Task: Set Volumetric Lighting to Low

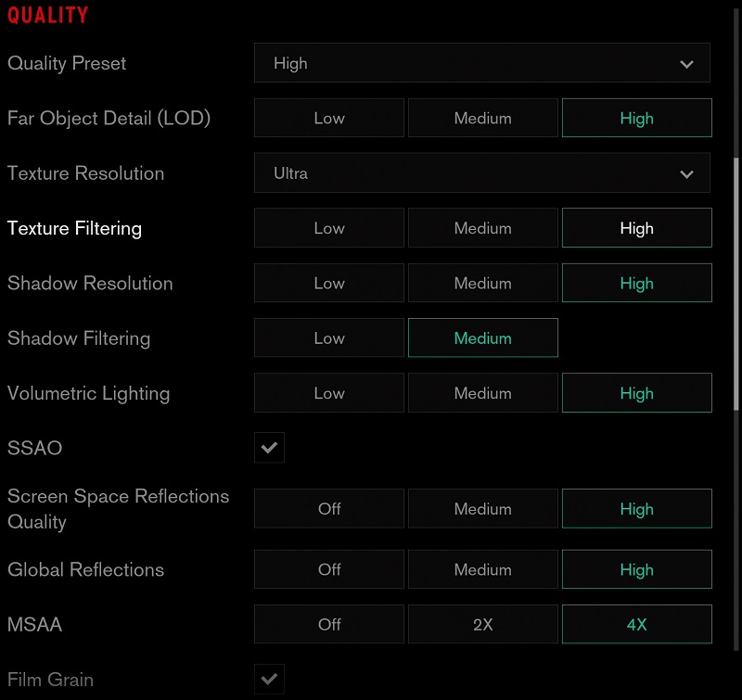Action: [328, 392]
